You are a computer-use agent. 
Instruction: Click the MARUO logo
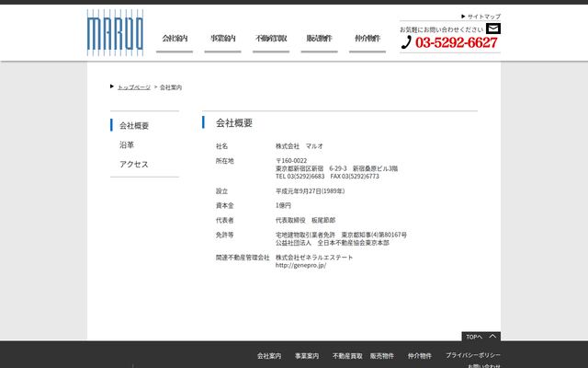[x=115, y=33]
